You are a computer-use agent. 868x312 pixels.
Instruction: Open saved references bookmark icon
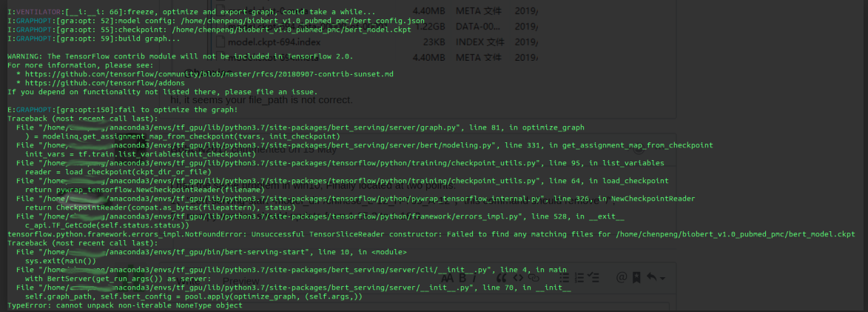[x=636, y=278]
